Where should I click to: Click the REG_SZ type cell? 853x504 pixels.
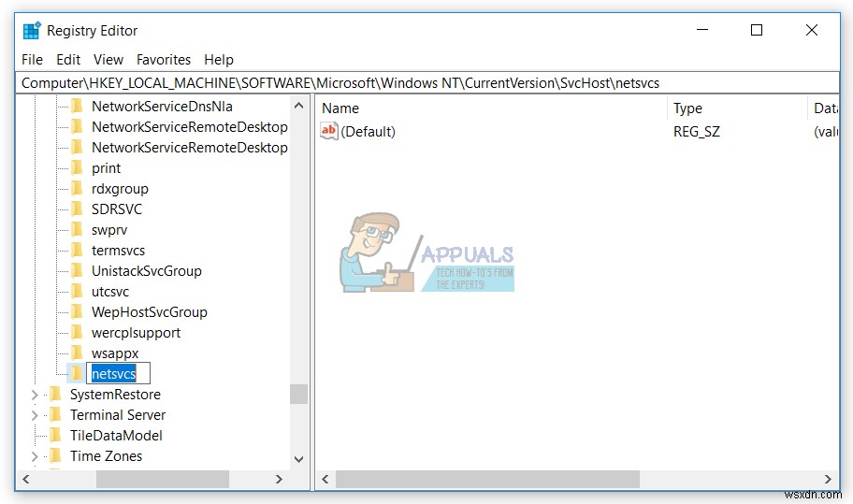pos(696,132)
